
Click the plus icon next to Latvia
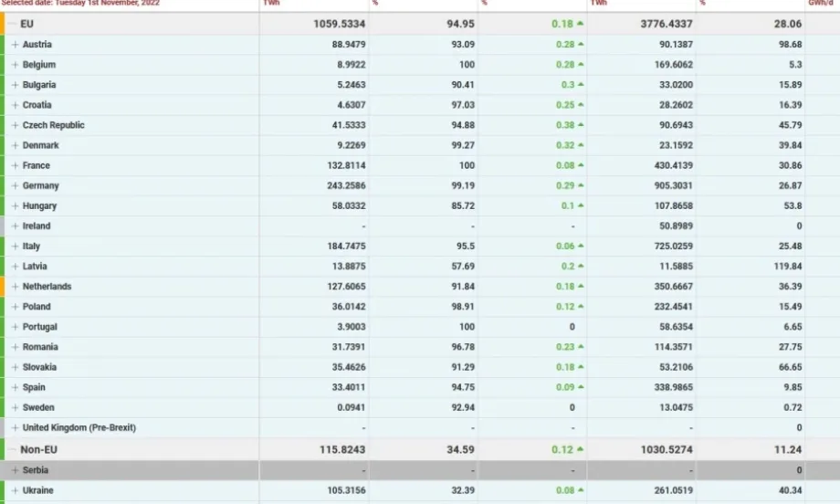[x=15, y=267]
